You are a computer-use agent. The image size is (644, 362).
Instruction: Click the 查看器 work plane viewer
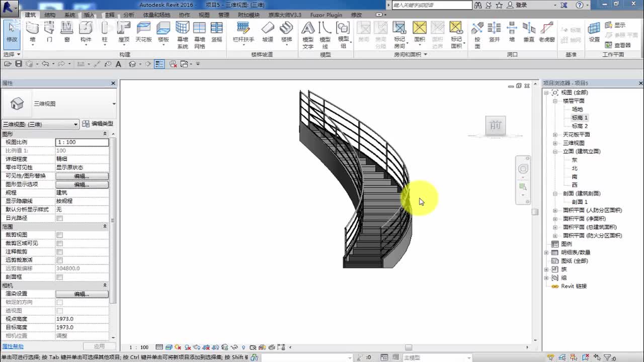click(617, 45)
